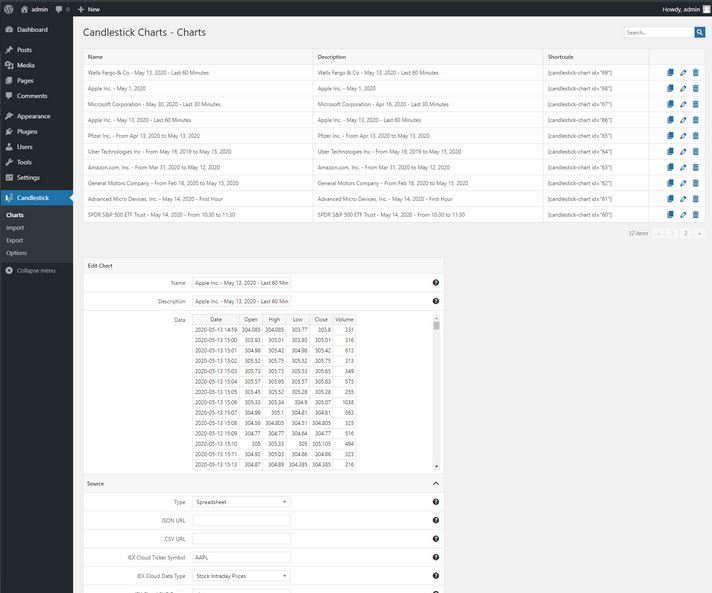Duplicate the Amazon.com chart
The height and width of the screenshot is (593, 712).
(670, 167)
